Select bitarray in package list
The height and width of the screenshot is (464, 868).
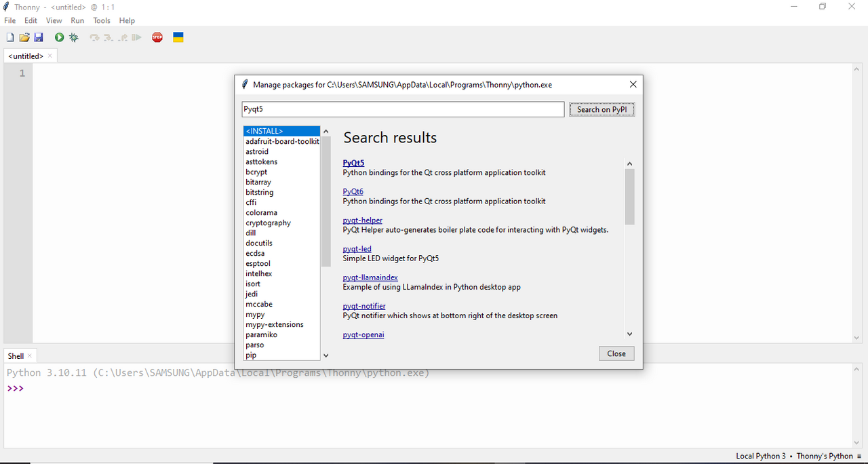click(x=281, y=182)
